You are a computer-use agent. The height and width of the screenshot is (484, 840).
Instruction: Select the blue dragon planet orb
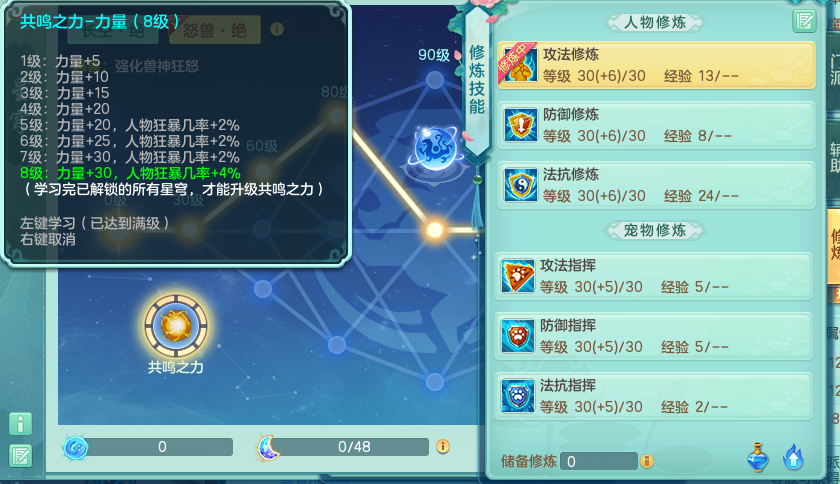coord(436,149)
